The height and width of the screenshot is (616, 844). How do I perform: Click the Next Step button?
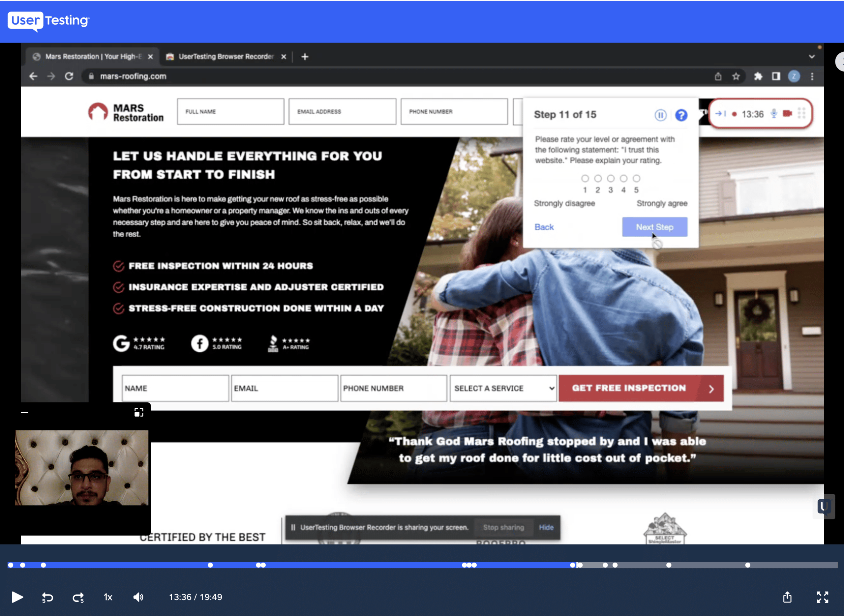point(654,227)
